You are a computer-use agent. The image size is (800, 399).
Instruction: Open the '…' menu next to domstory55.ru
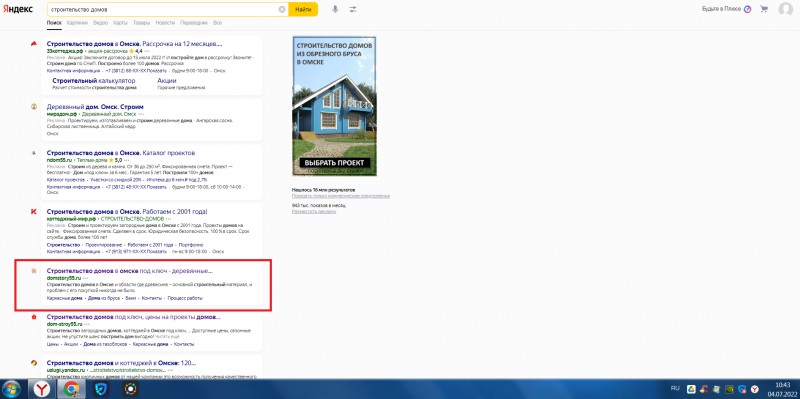coord(86,278)
